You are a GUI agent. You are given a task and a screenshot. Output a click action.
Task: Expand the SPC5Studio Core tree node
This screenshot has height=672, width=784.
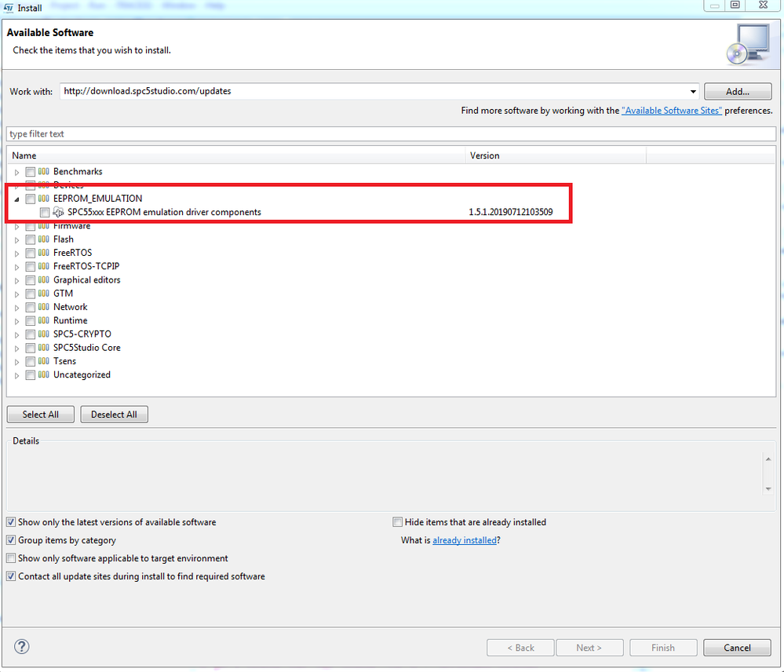click(17, 349)
